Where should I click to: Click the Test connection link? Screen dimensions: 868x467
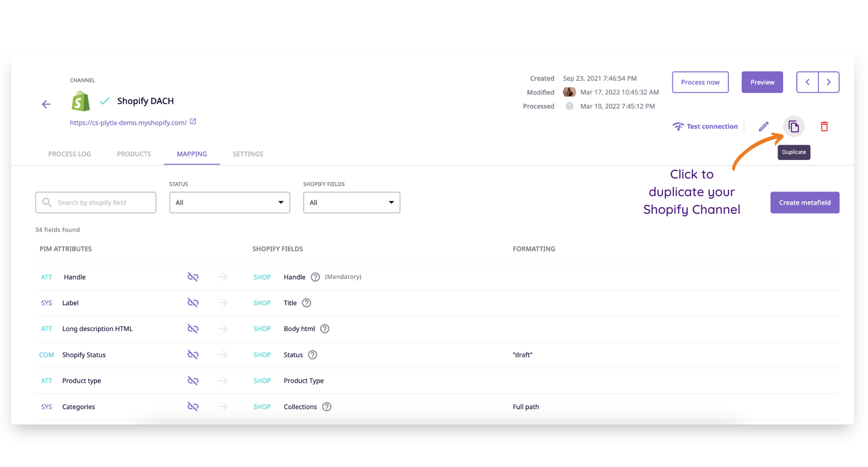pyautogui.click(x=712, y=127)
